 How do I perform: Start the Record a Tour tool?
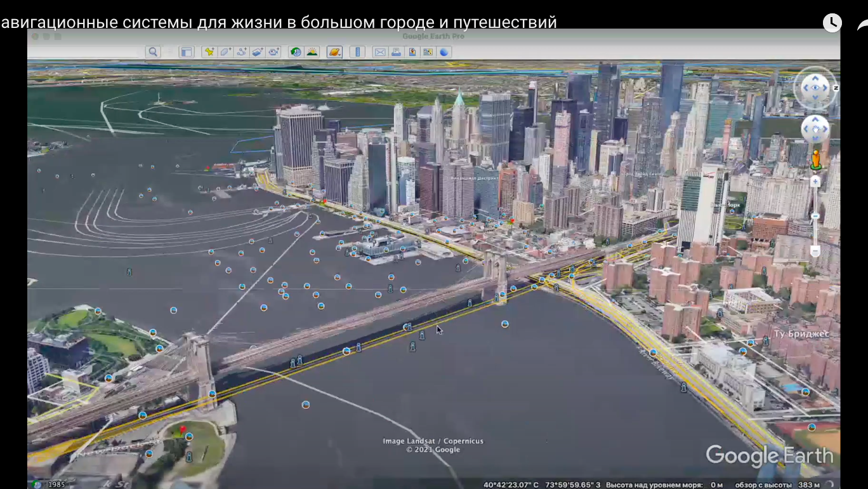tap(274, 52)
